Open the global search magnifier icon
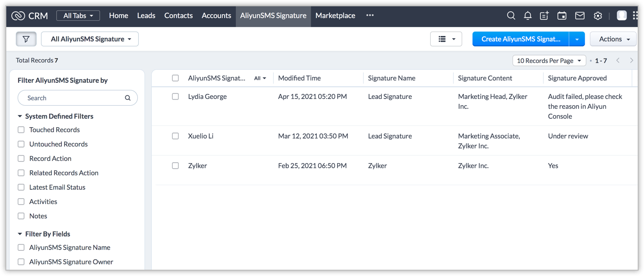The width and height of the screenshot is (644, 276). [x=511, y=16]
